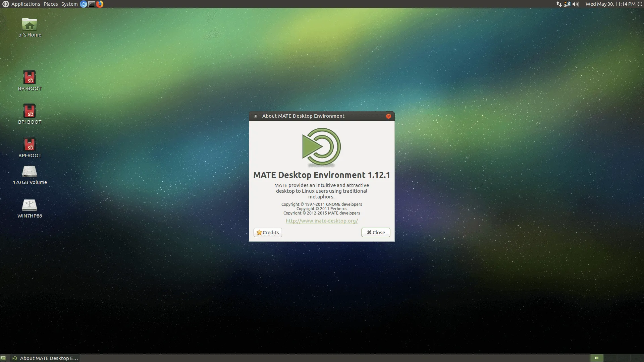
Task: Launch Firefox from the top panel
Action: coord(100,4)
